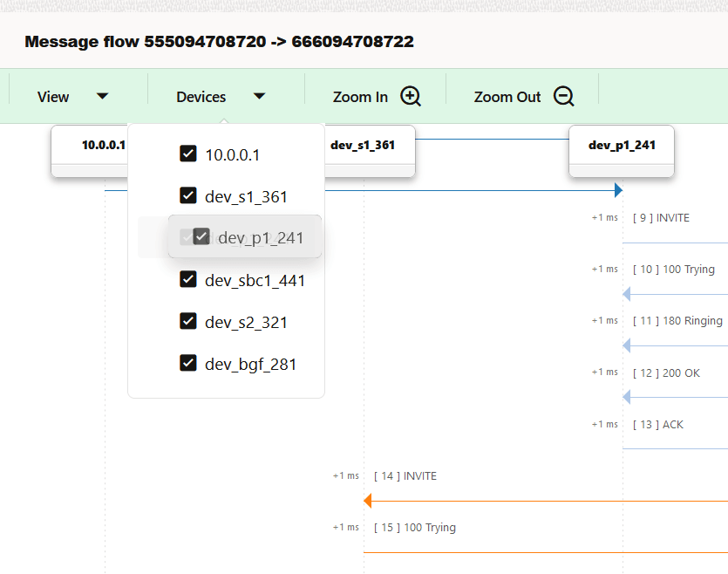Click the View menu caret arrow

[x=103, y=97]
